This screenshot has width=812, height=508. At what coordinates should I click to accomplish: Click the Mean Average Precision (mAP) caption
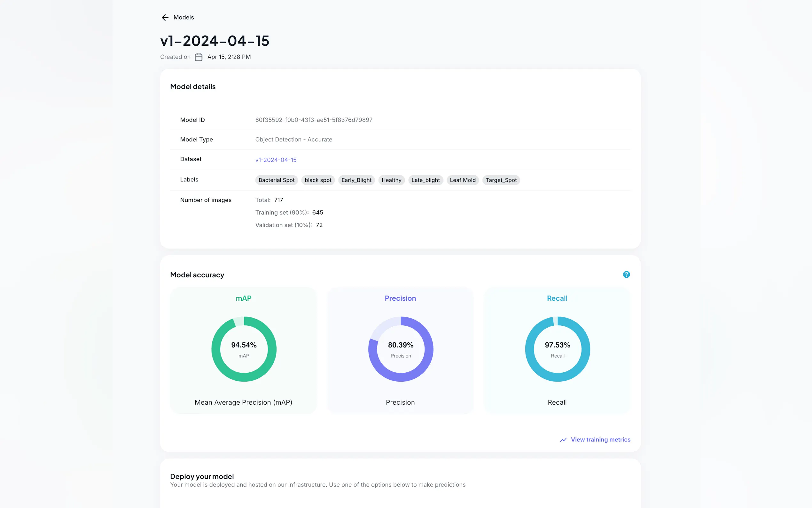click(x=243, y=402)
